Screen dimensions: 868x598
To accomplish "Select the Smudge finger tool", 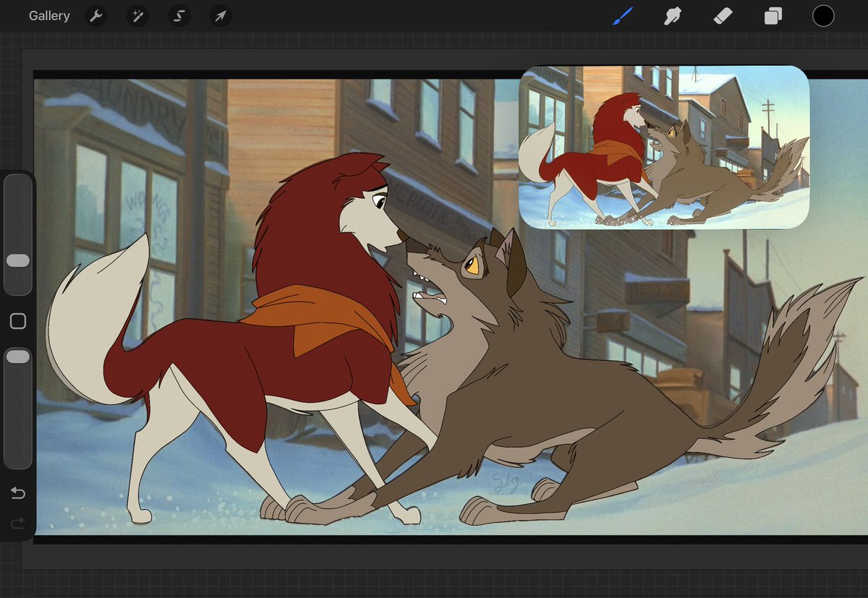I will tap(673, 16).
